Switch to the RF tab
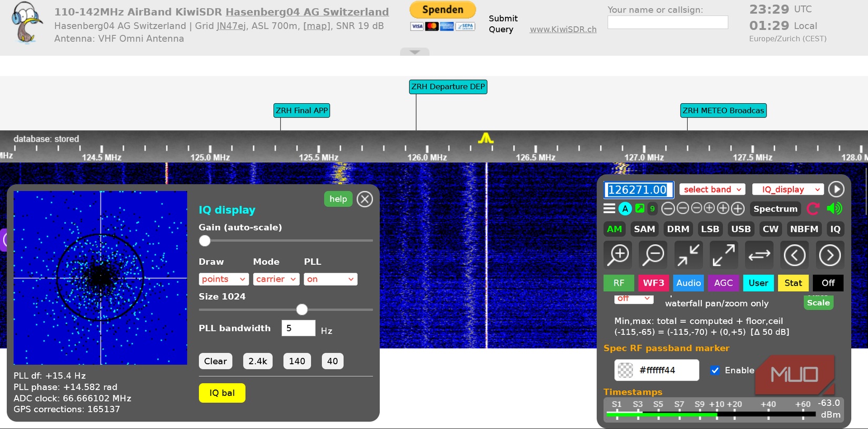Image resolution: width=868 pixels, height=429 pixels. (619, 283)
